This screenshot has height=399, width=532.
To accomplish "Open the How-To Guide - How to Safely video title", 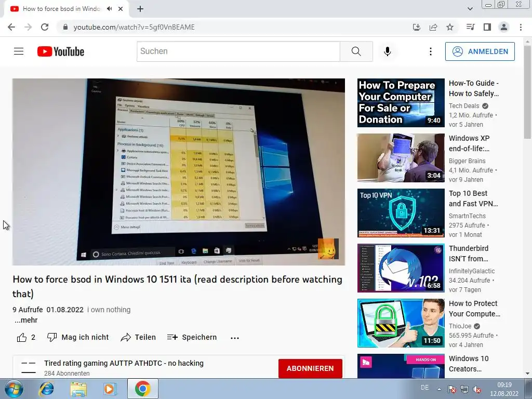I will [x=474, y=88].
